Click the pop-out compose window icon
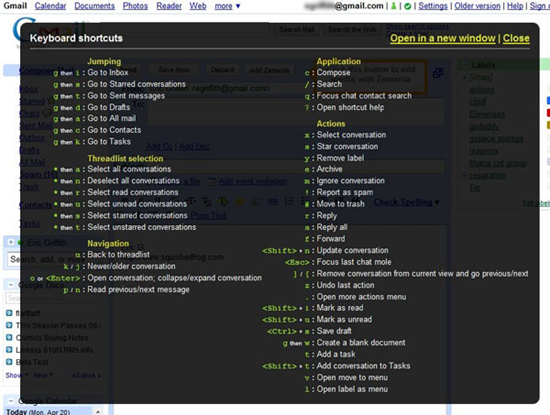Image resolution: width=550 pixels, height=415 pixels. (x=438, y=73)
